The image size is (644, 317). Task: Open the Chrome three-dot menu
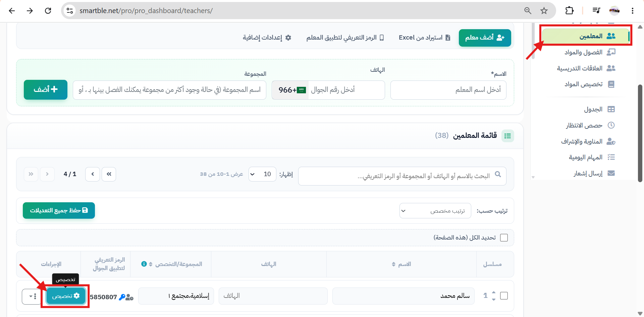point(632,11)
